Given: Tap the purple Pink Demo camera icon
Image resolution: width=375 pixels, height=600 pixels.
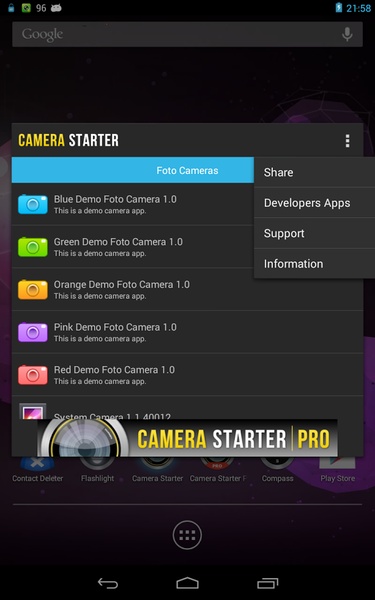Looking at the screenshot, I should click(x=33, y=332).
